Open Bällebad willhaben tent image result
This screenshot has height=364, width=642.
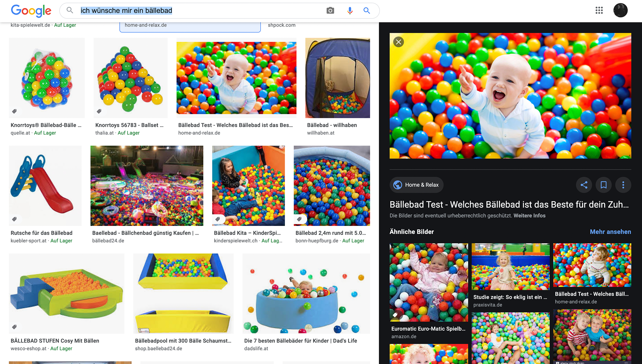337,78
